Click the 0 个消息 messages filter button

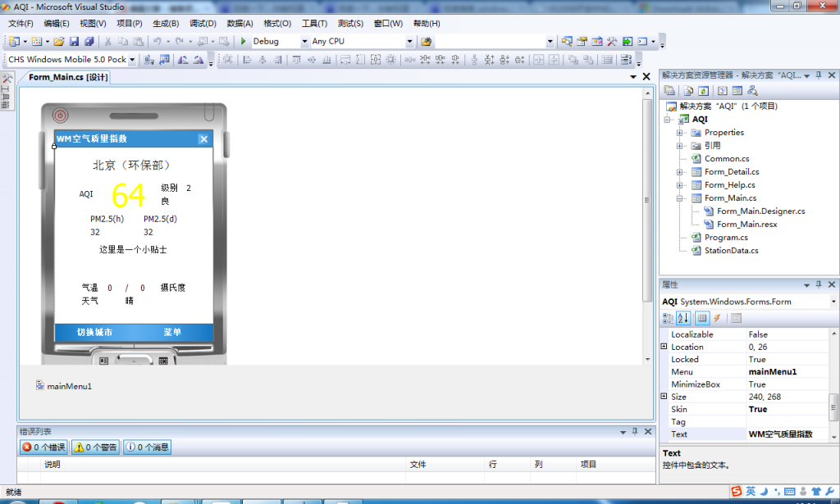click(148, 447)
